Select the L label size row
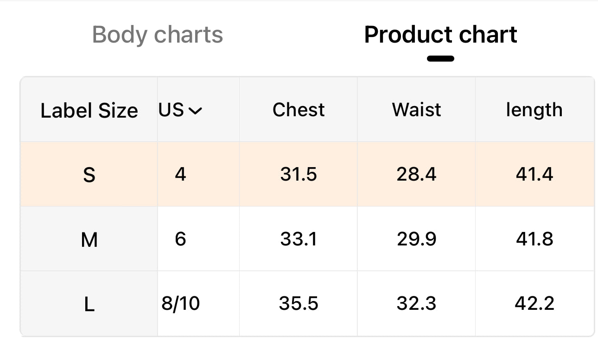This screenshot has height=364, width=598. click(x=89, y=304)
